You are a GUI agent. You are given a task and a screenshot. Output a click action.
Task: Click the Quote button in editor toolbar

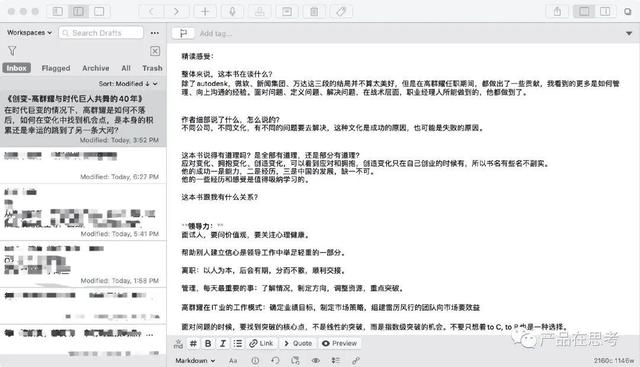click(298, 343)
